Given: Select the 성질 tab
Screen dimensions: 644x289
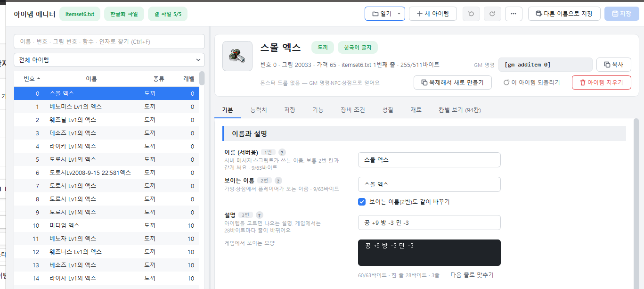Looking at the screenshot, I should (388, 110).
